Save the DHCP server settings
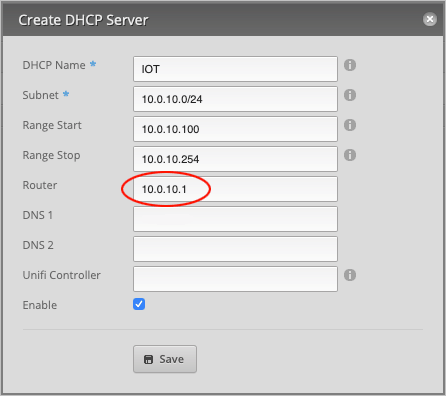446x396 pixels. (165, 359)
